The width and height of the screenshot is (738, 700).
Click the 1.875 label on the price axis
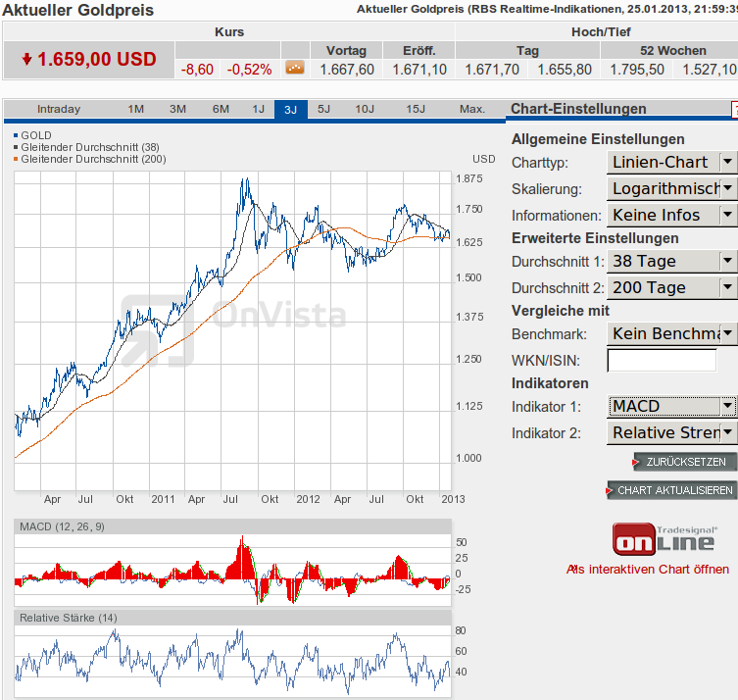[469, 178]
